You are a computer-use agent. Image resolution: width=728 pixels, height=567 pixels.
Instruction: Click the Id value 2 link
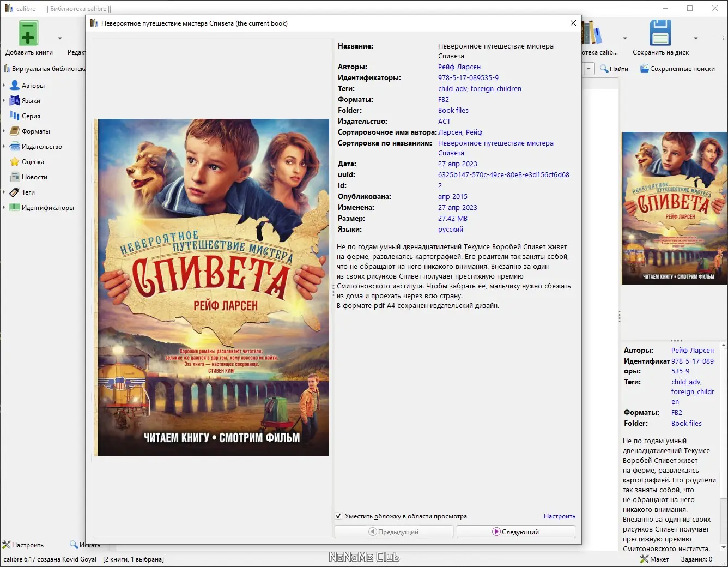(440, 185)
